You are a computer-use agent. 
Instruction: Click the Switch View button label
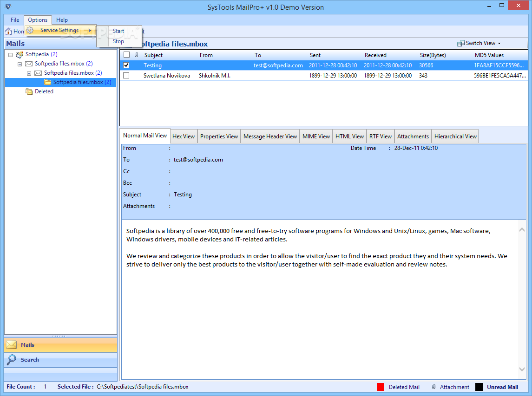tap(480, 43)
